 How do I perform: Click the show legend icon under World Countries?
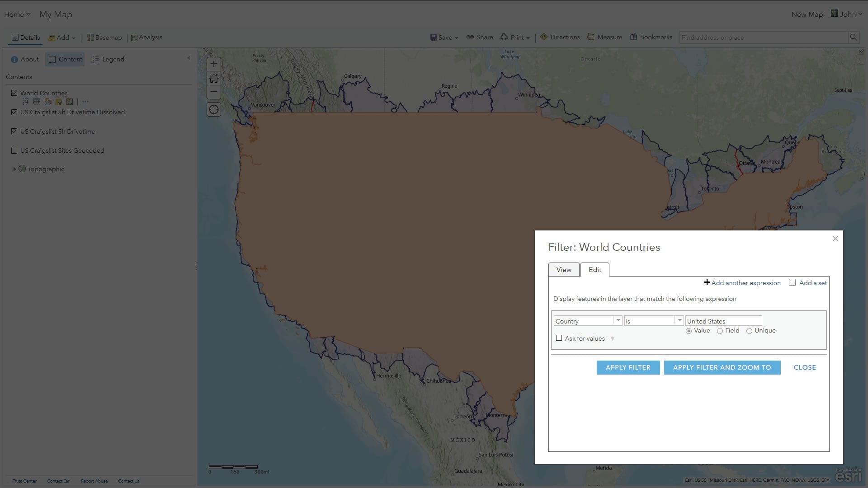coord(26,102)
